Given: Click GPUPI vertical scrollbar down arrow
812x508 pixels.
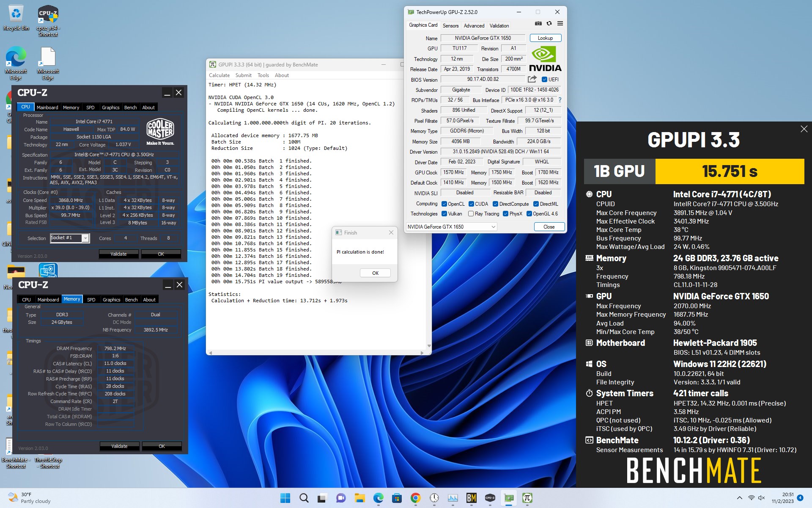Looking at the screenshot, I should tap(429, 346).
